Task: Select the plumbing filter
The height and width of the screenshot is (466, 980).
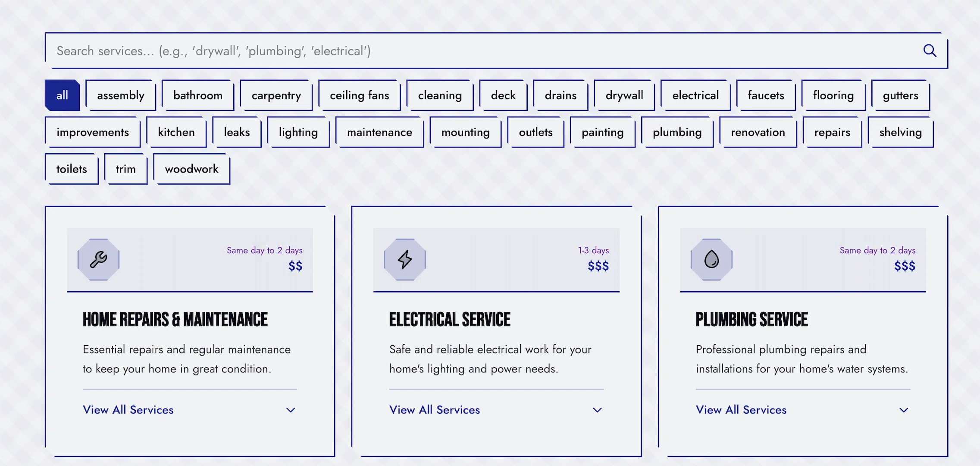Action: coord(677,132)
